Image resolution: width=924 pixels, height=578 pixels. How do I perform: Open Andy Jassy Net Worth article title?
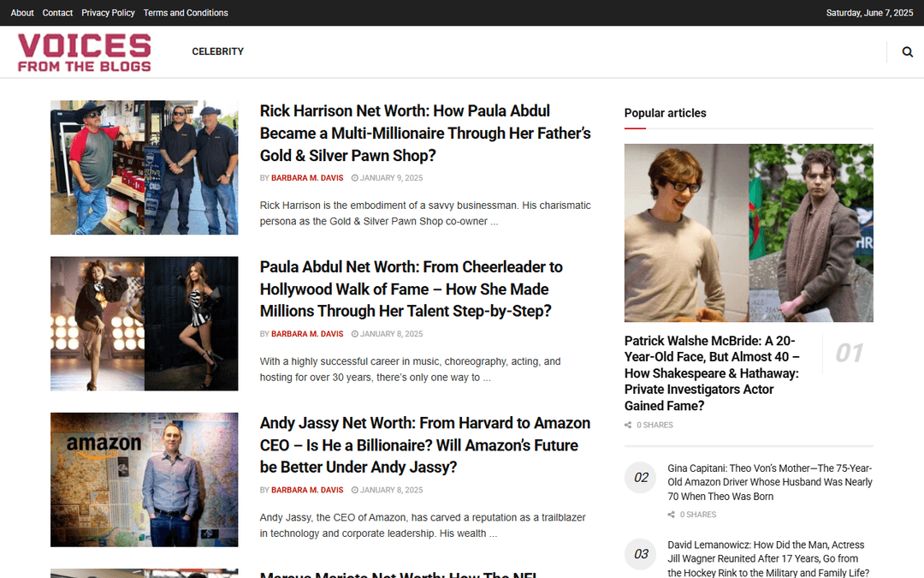click(x=425, y=445)
